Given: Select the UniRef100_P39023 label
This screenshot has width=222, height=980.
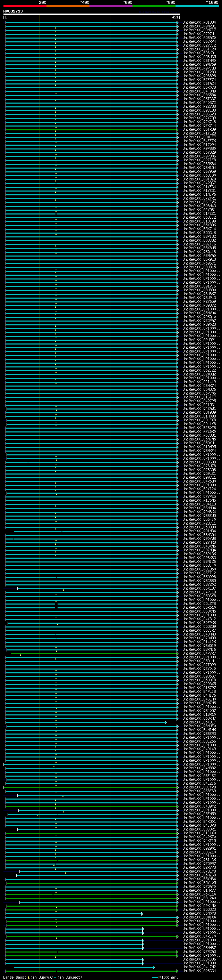Looking at the screenshot, I should tap(199, 324).
